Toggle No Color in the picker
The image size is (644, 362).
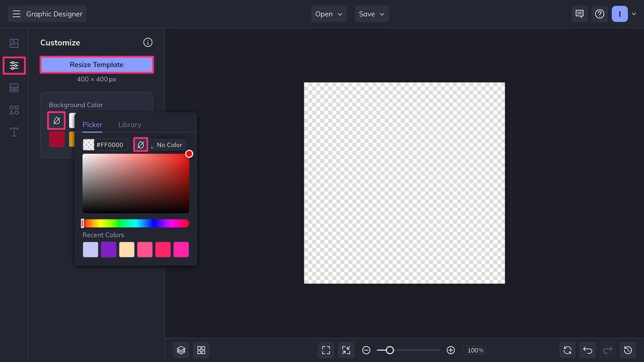[141, 145]
